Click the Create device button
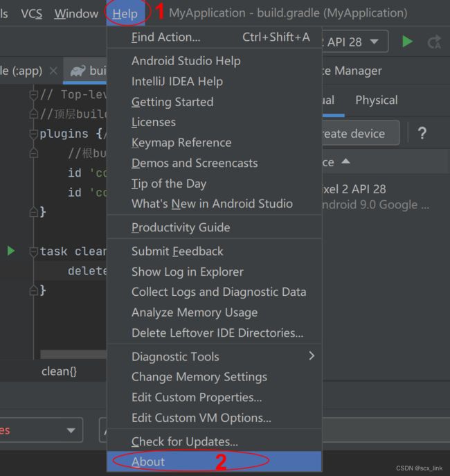Screen dimensions: 450x476 click(x=361, y=133)
